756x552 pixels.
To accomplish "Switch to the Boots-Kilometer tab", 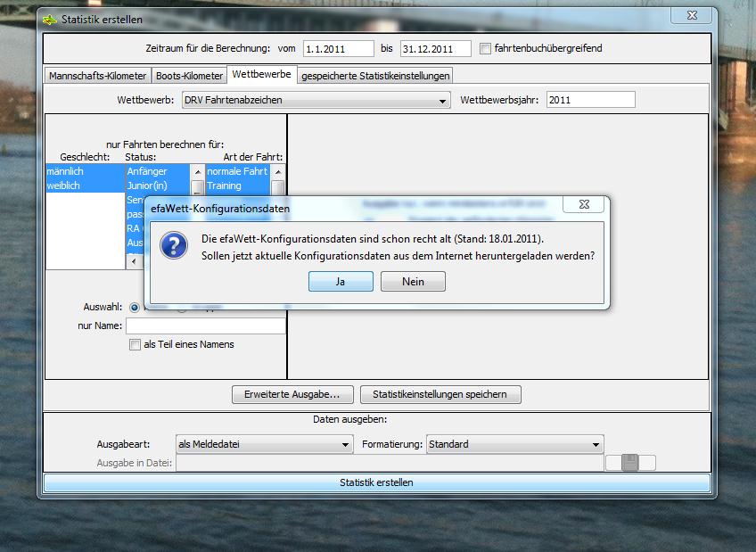I will click(189, 76).
